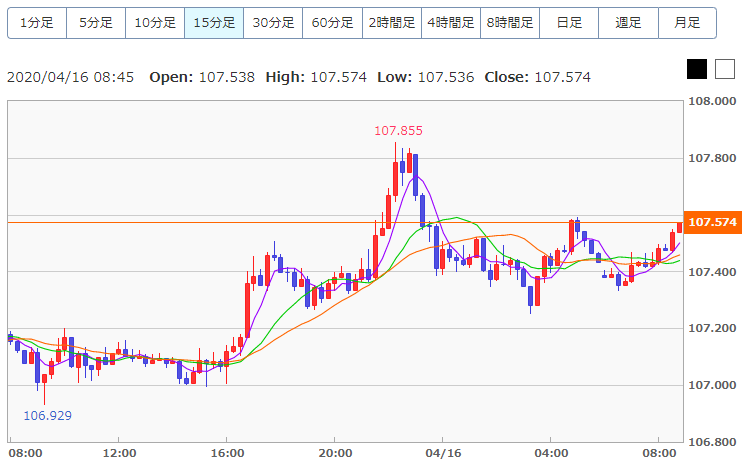This screenshot has height=462, width=745.
Task: Click the 04/16 date axis label
Action: 443,453
